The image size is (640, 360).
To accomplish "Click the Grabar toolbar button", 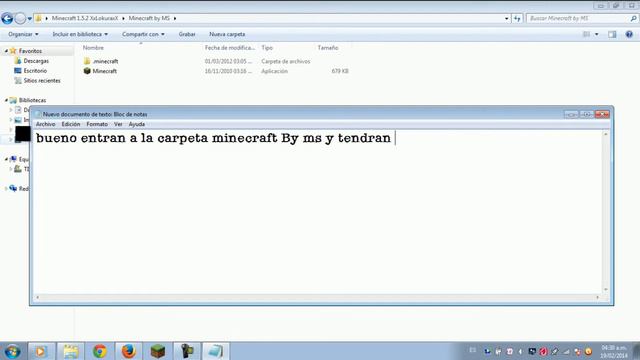I will coord(187,34).
